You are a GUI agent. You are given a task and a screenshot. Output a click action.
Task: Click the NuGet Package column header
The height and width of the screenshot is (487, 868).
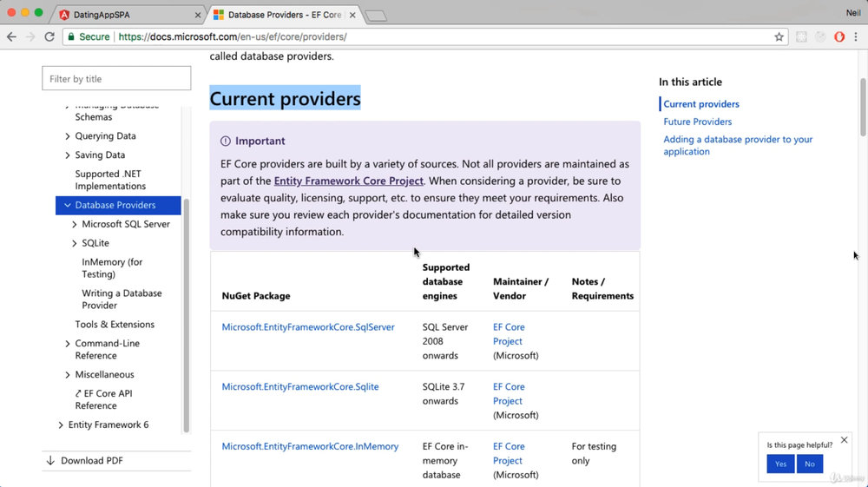[256, 296]
